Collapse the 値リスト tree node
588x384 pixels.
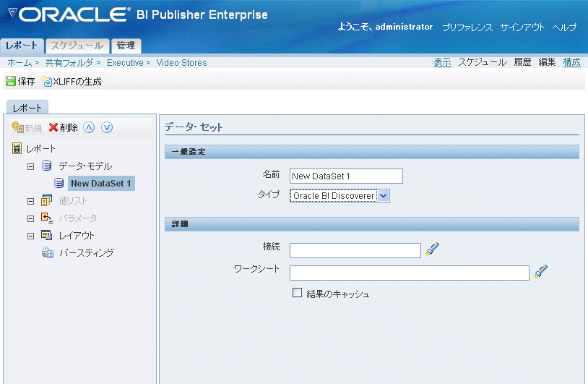coord(31,201)
